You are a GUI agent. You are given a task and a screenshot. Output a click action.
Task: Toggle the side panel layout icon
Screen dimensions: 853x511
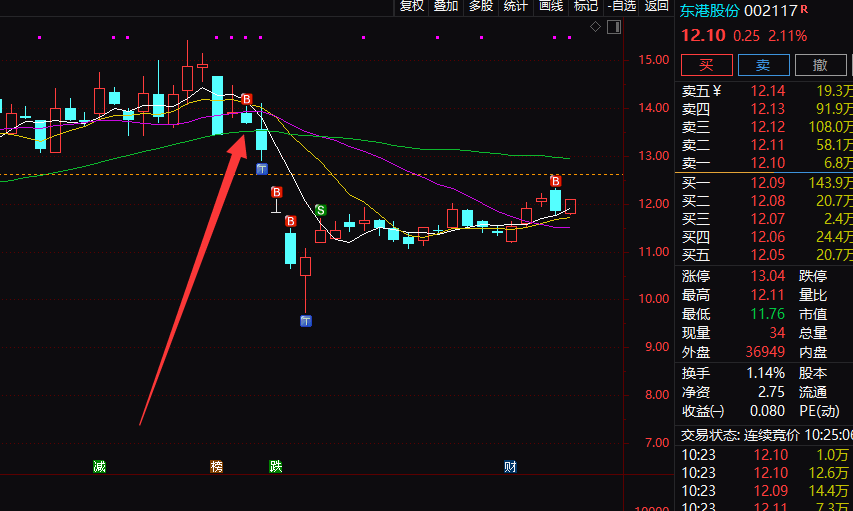[x=614, y=27]
